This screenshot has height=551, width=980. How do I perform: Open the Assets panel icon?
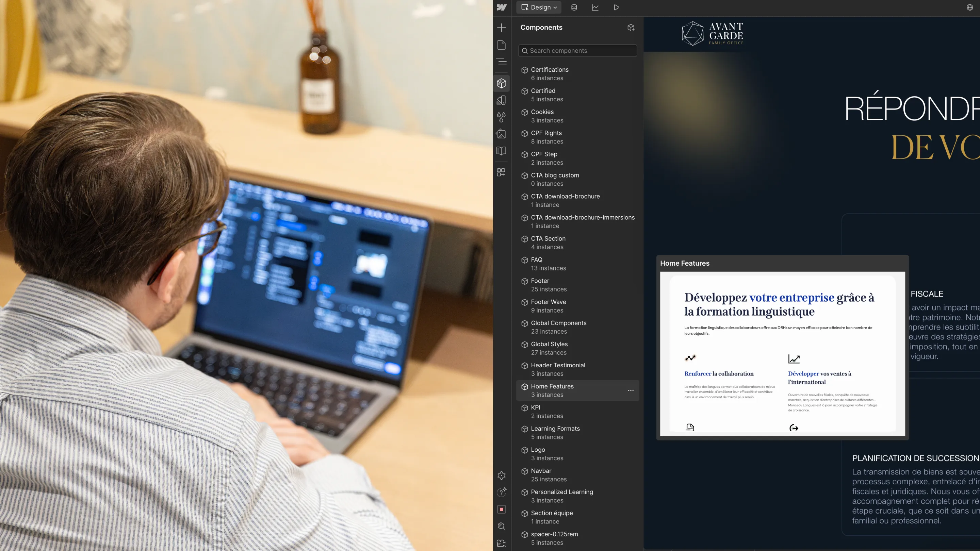coord(502,134)
